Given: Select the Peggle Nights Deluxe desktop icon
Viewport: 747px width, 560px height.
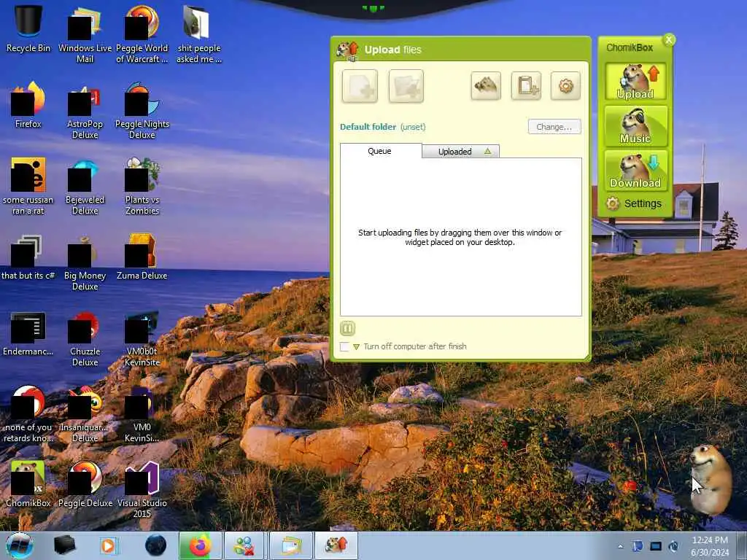Looking at the screenshot, I should [142, 109].
